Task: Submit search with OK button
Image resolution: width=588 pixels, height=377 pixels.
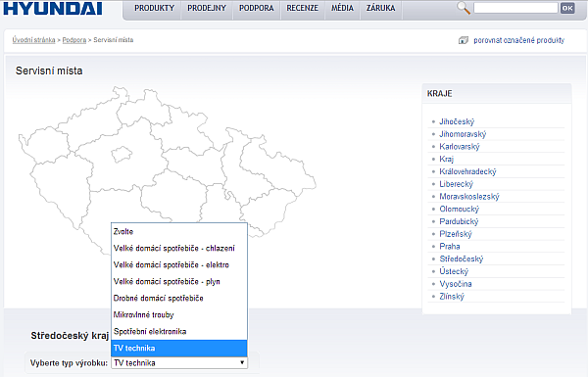Action: click(x=567, y=8)
